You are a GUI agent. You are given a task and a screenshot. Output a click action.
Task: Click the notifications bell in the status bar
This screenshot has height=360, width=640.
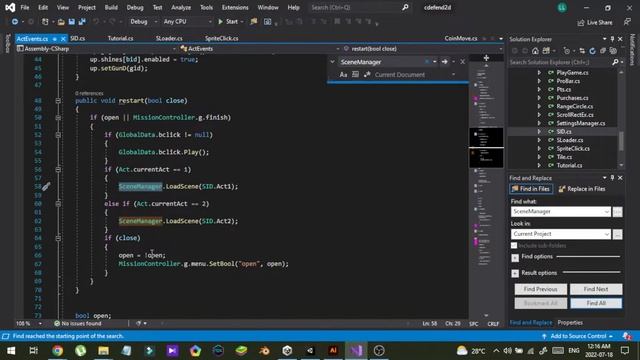pyautogui.click(x=627, y=336)
